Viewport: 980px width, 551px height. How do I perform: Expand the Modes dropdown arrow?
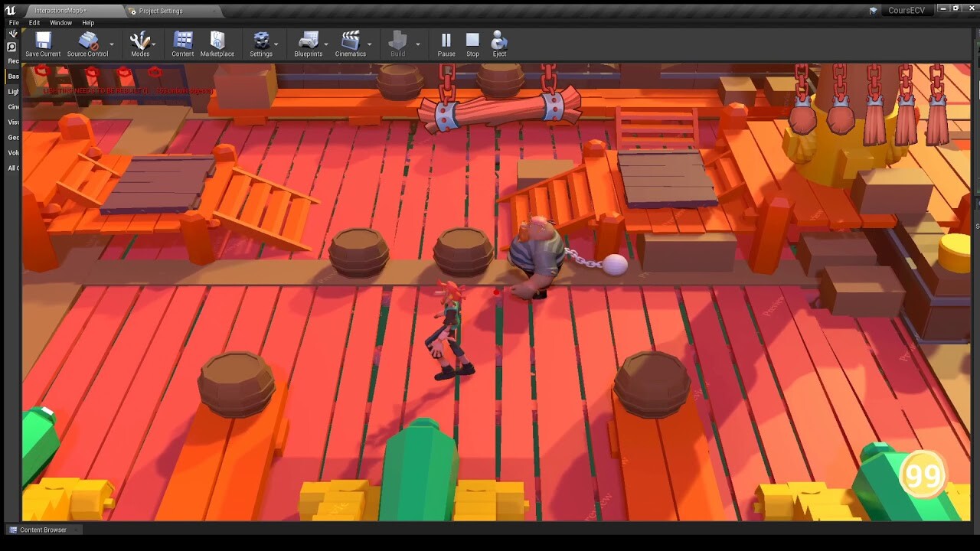click(152, 44)
